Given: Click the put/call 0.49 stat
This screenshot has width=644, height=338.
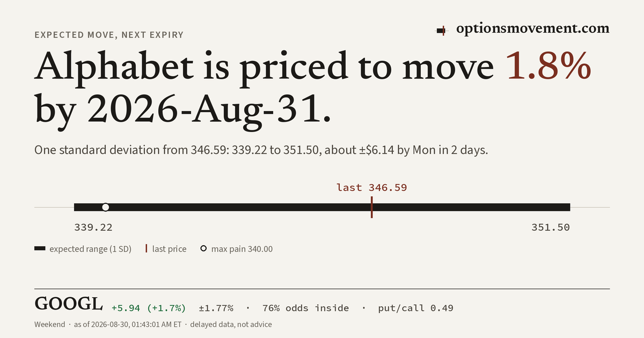Looking at the screenshot, I should tap(415, 308).
